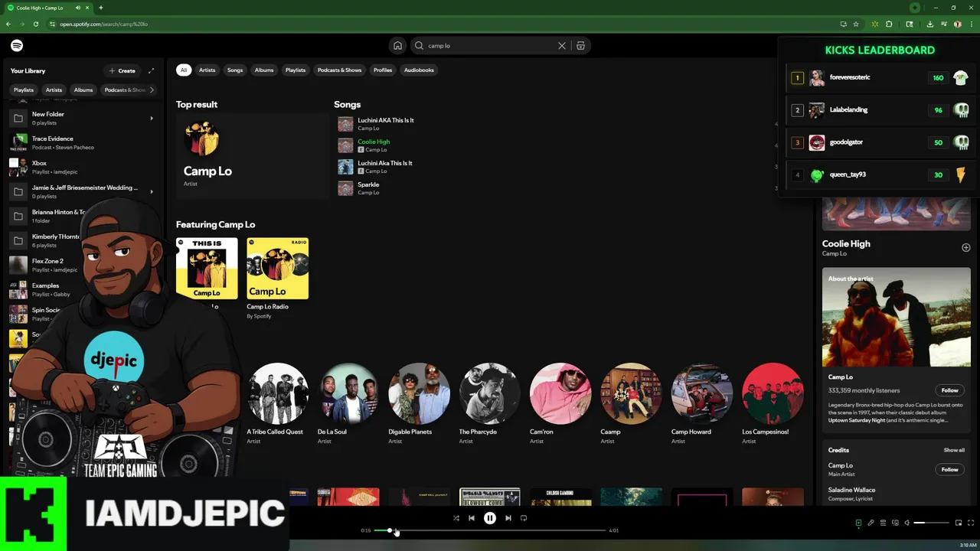980x551 pixels.
Task: Open the Browse icon beside search
Action: click(x=580, y=45)
